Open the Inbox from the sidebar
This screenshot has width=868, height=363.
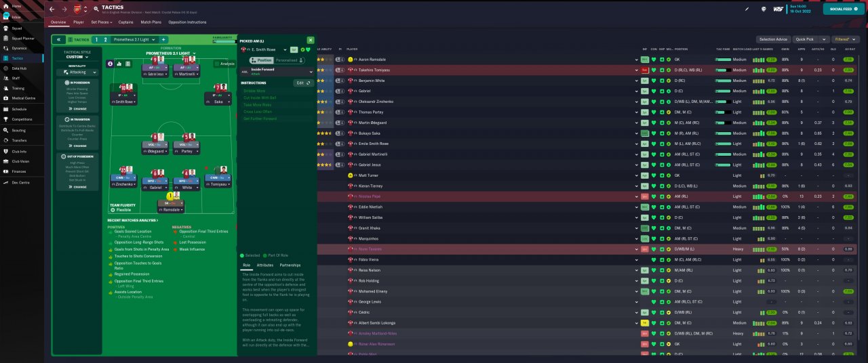[x=16, y=16]
